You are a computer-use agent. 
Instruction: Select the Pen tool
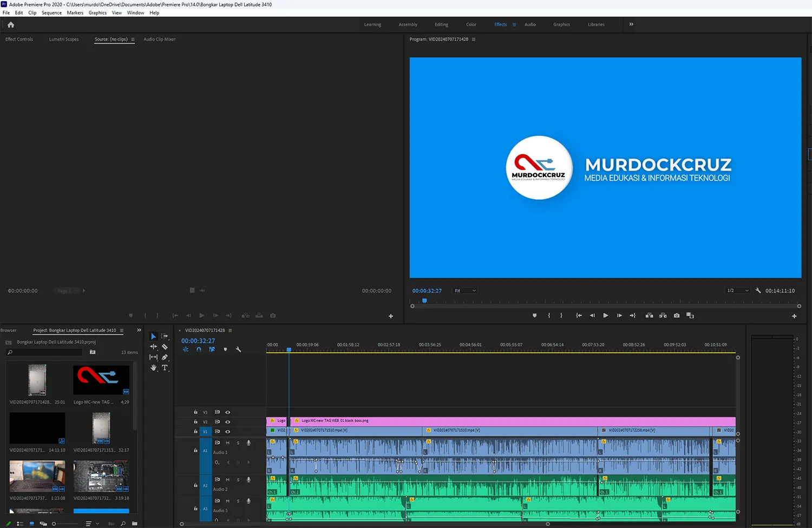[165, 357]
